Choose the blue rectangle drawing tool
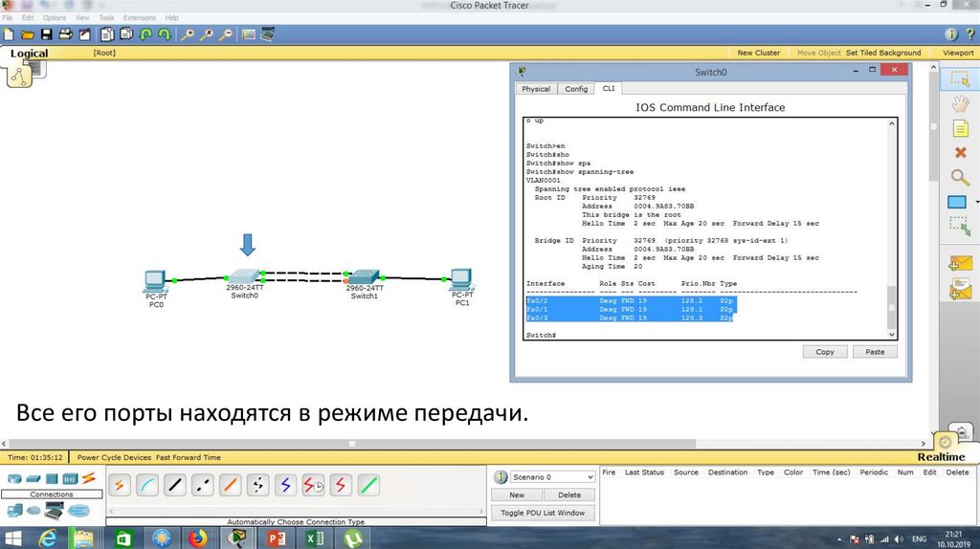 pyautogui.click(x=957, y=202)
